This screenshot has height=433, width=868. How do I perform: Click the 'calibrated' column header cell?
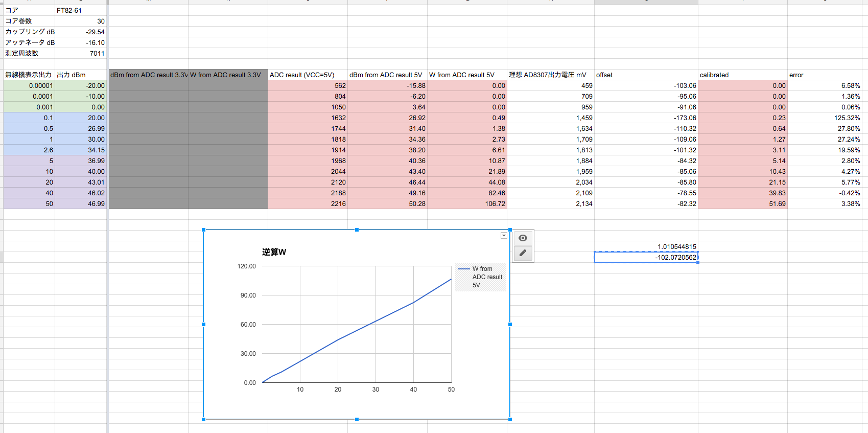coord(742,75)
